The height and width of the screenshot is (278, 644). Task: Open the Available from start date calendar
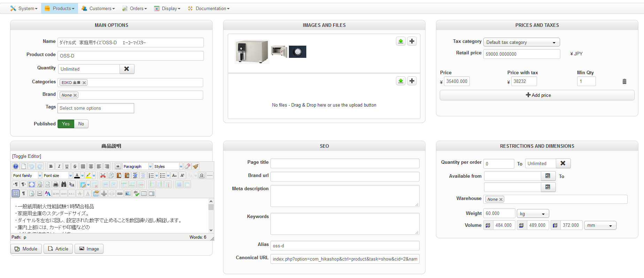pyautogui.click(x=548, y=176)
